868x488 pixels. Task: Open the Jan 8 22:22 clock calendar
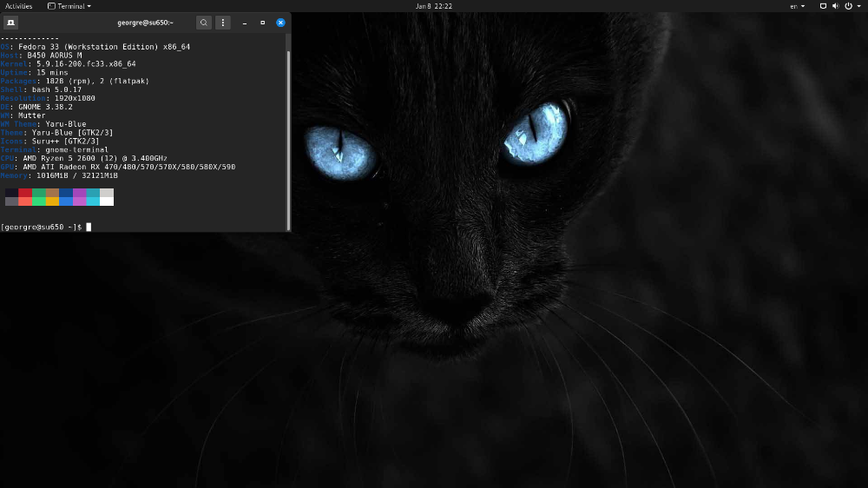pyautogui.click(x=434, y=6)
